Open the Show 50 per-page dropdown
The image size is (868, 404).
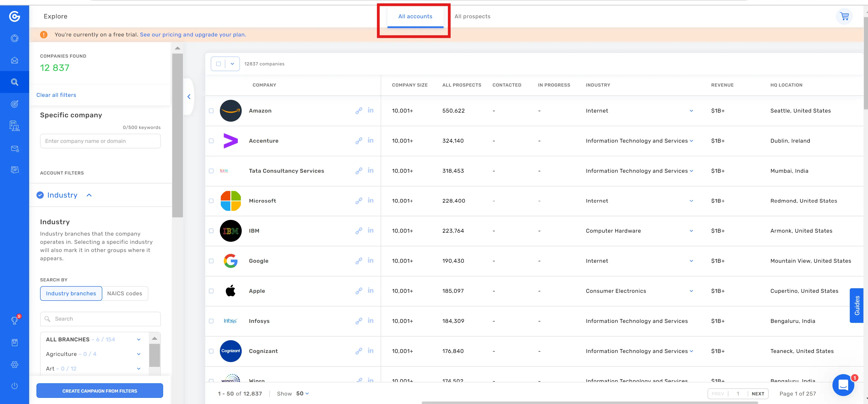[302, 394]
